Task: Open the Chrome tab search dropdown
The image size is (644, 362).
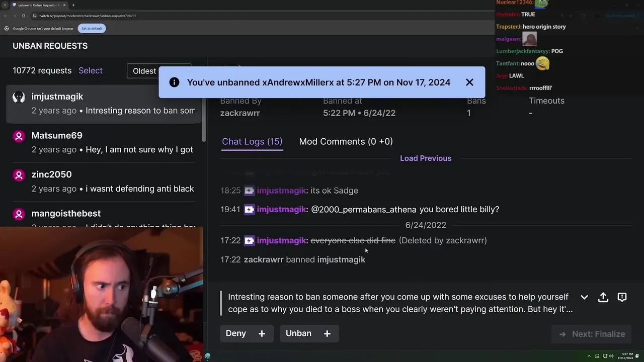Action: coord(5,5)
